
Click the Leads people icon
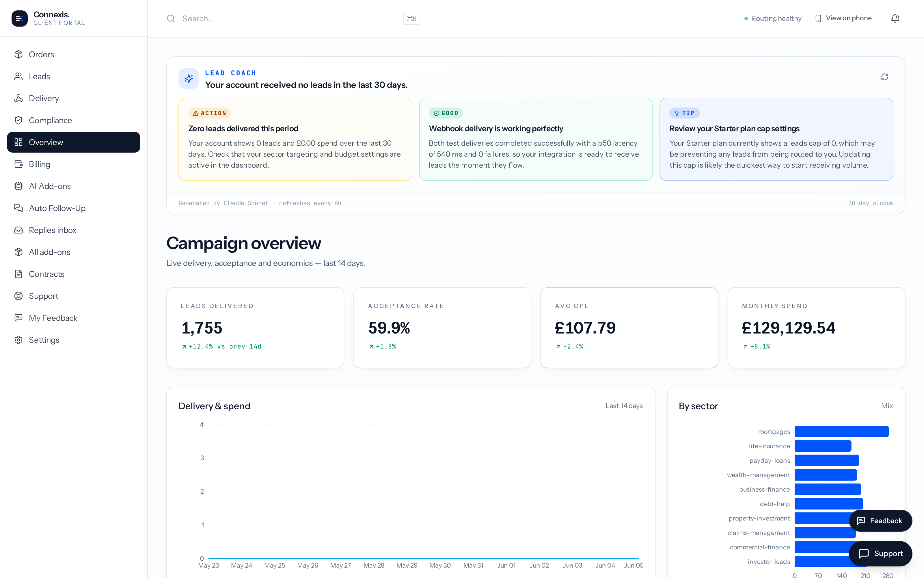(x=18, y=77)
